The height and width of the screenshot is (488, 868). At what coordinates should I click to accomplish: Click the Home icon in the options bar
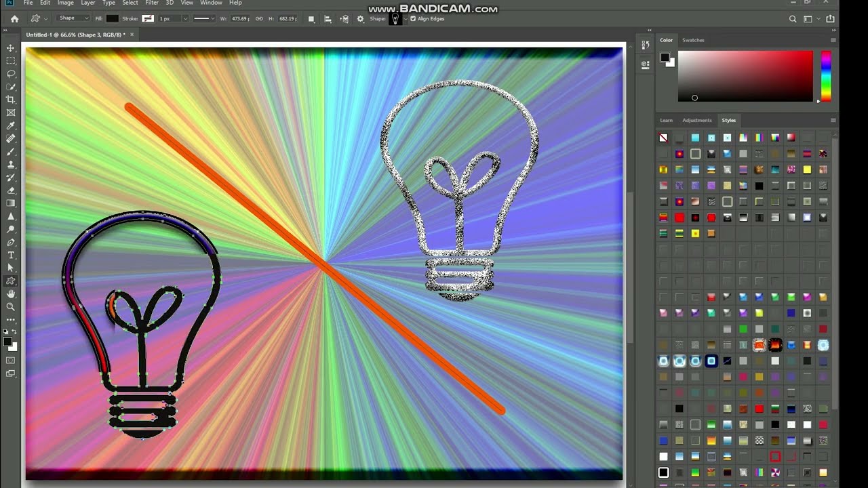14,19
